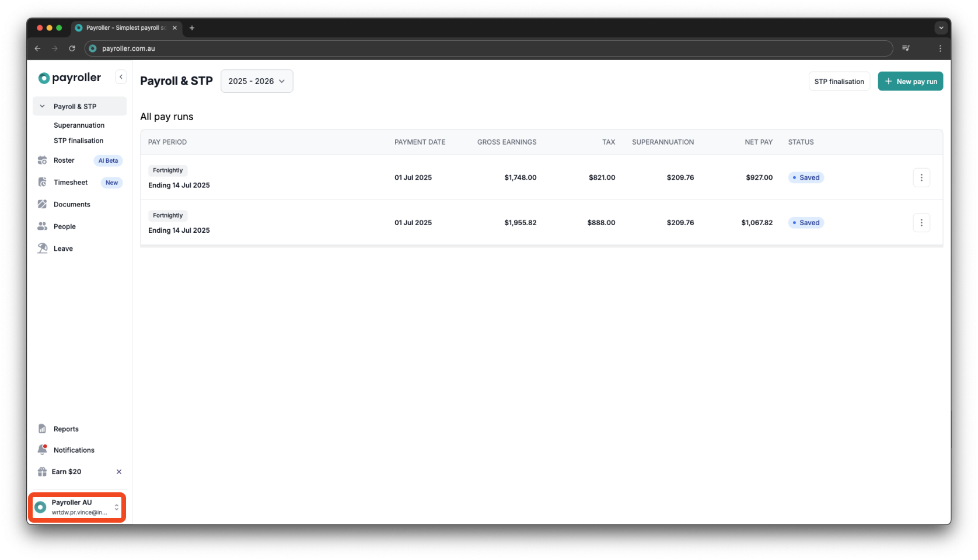Open the browser three-dot menu
Image resolution: width=978 pixels, height=560 pixels.
(940, 48)
